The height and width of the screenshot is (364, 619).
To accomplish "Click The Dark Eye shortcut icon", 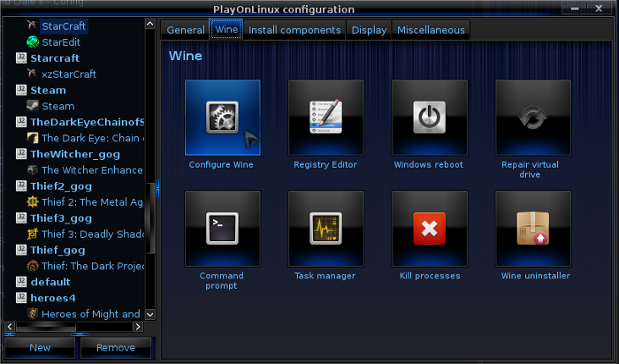I will tap(33, 138).
